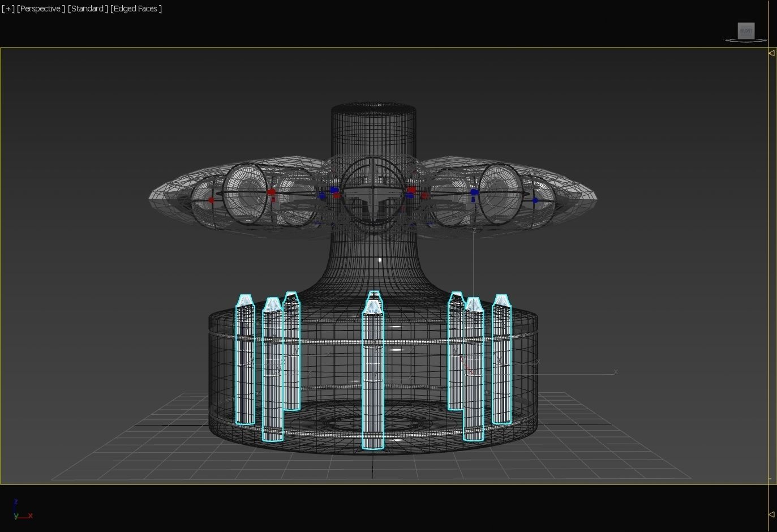Click the red helper marker on the far-left ring

pyautogui.click(x=211, y=200)
